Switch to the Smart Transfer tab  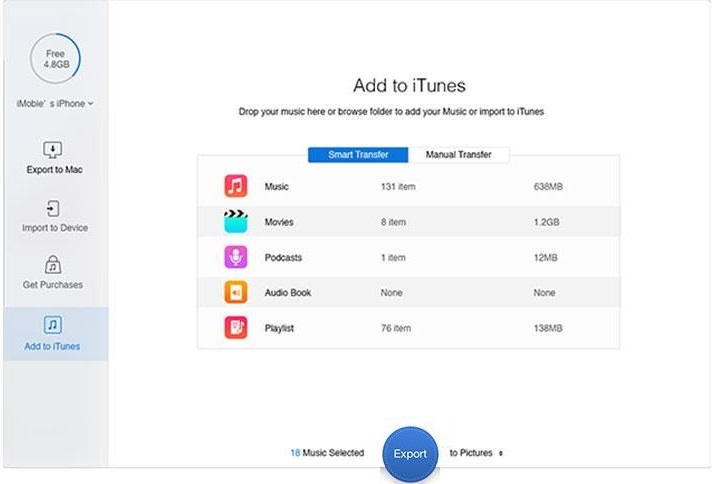tap(358, 154)
